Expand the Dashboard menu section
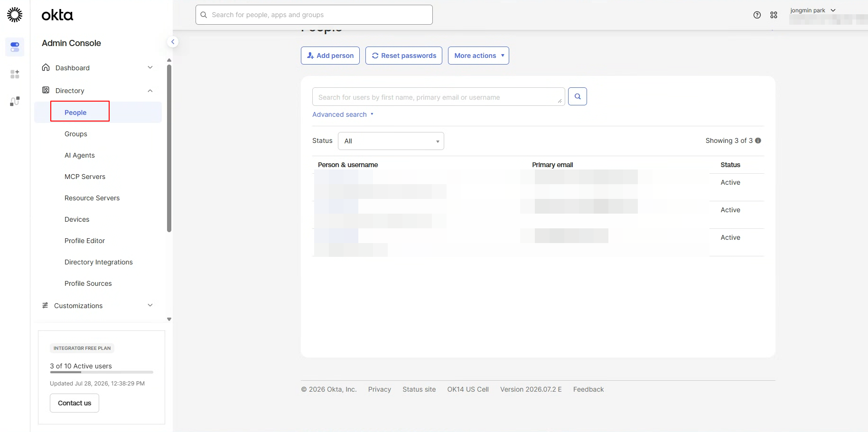Viewport: 868px width, 432px height. tap(98, 67)
